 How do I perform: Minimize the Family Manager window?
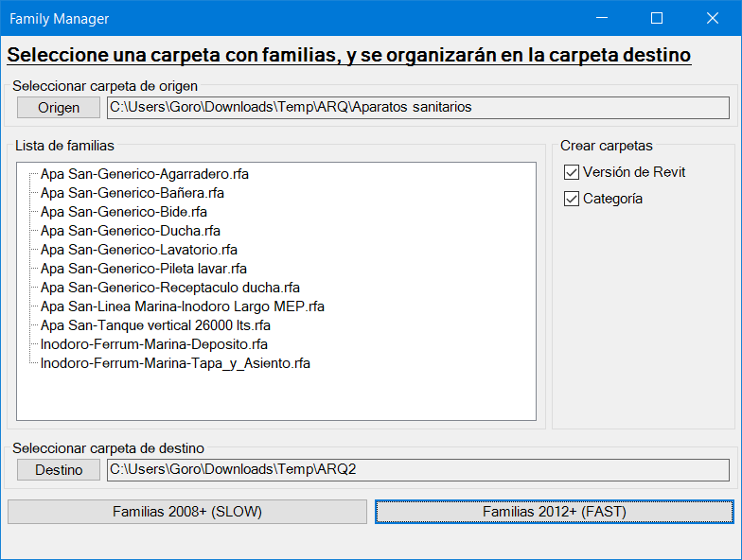tap(602, 18)
